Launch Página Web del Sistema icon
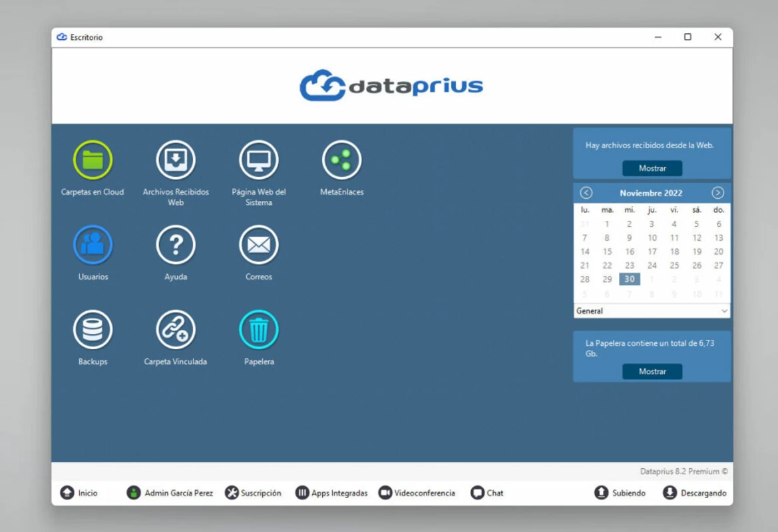 (x=258, y=160)
